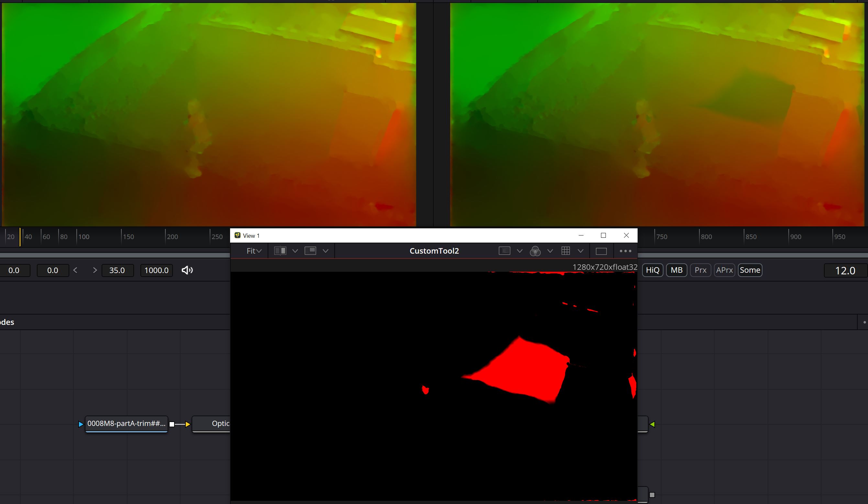Click the timeline playhead marker near frame 40
Viewport: 868px width, 504px height.
[20, 237]
